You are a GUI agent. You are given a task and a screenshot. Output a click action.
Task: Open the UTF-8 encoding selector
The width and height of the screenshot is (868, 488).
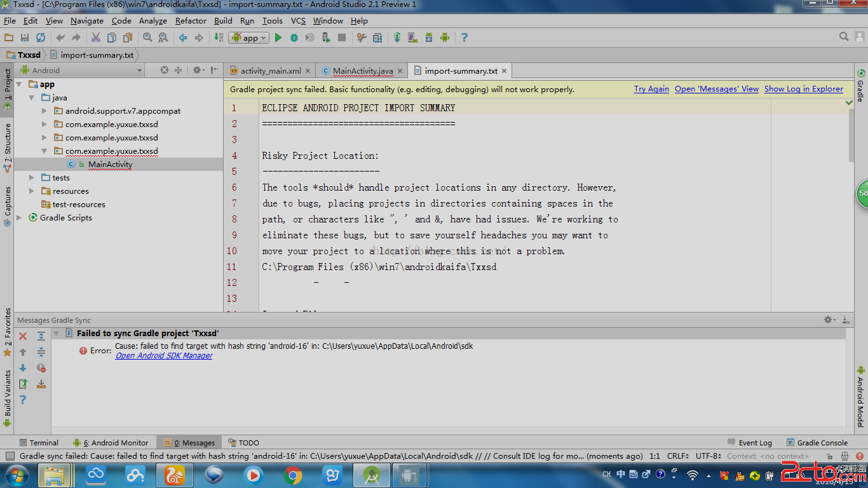click(x=709, y=456)
